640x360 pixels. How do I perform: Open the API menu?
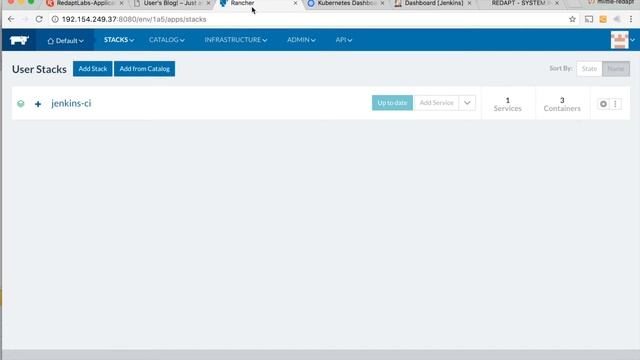344,40
